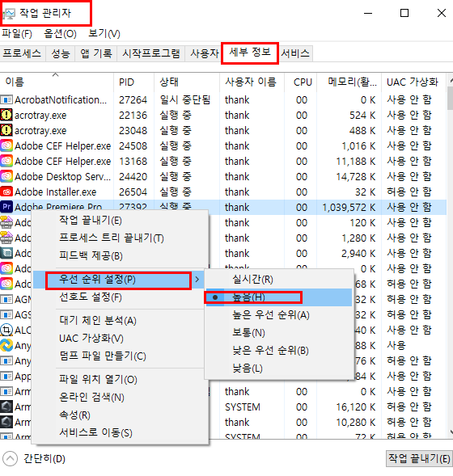Click the 1,039,572 K memory value
The height and width of the screenshot is (476, 453).
[349, 208]
